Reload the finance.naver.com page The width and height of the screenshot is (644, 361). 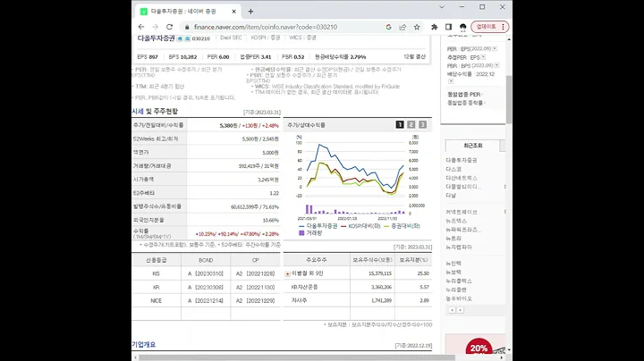[169, 27]
